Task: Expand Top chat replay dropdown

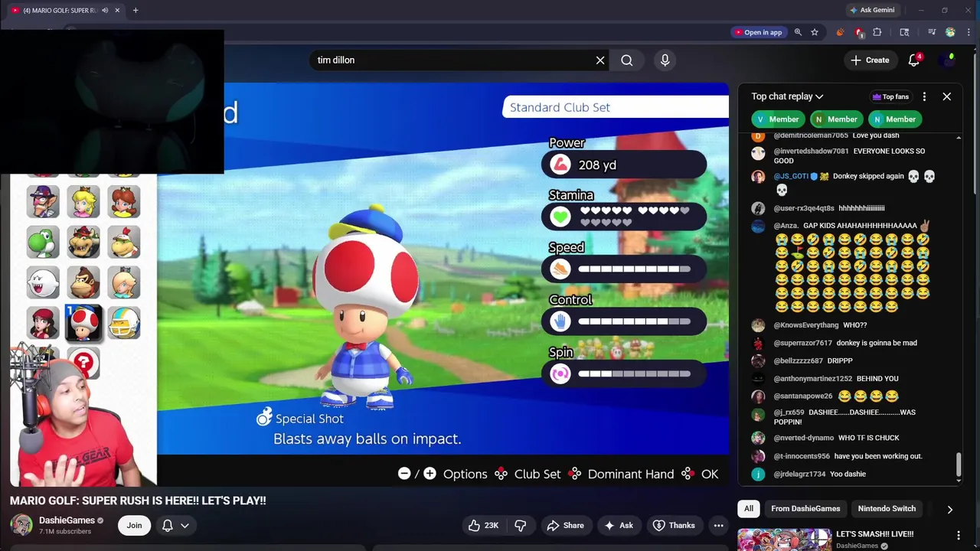Action: pyautogui.click(x=787, y=96)
